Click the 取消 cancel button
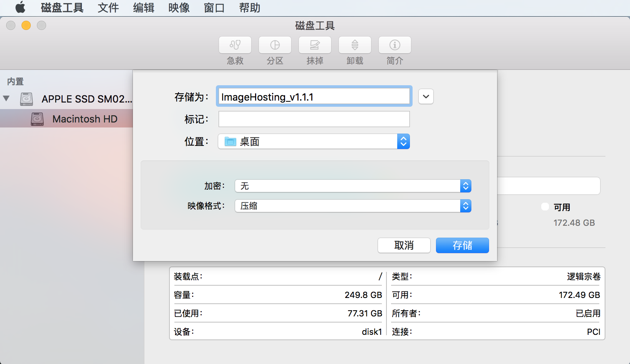This screenshot has height=364, width=630. pos(404,245)
